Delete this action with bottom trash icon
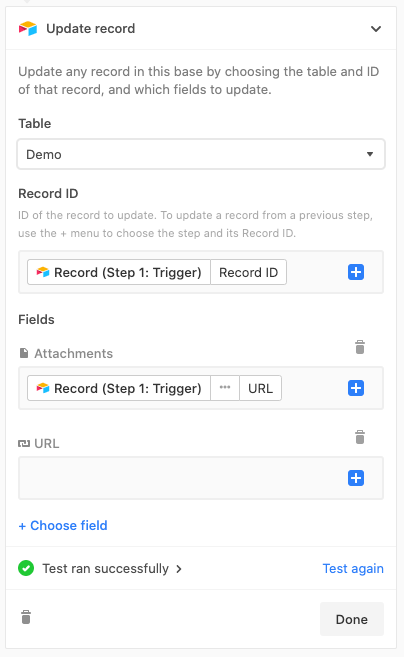This screenshot has height=657, width=404. click(x=26, y=617)
